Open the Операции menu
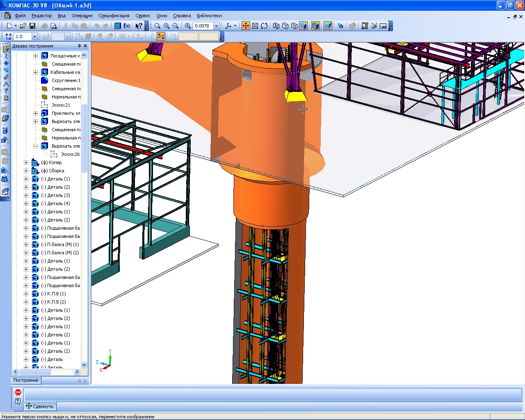The image size is (525, 420). coord(82,16)
